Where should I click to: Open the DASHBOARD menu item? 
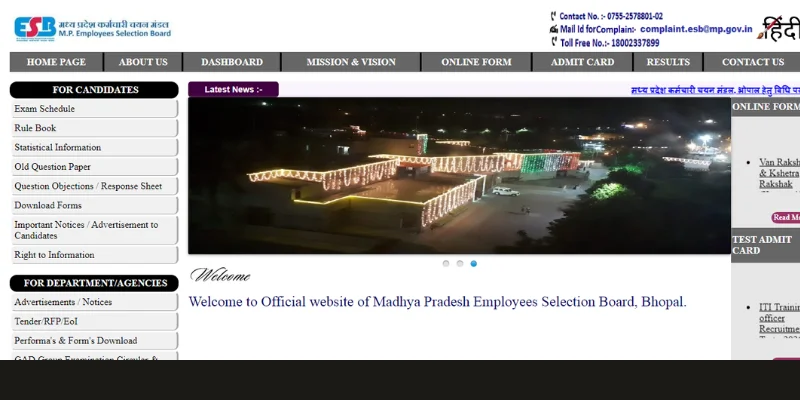coord(232,62)
